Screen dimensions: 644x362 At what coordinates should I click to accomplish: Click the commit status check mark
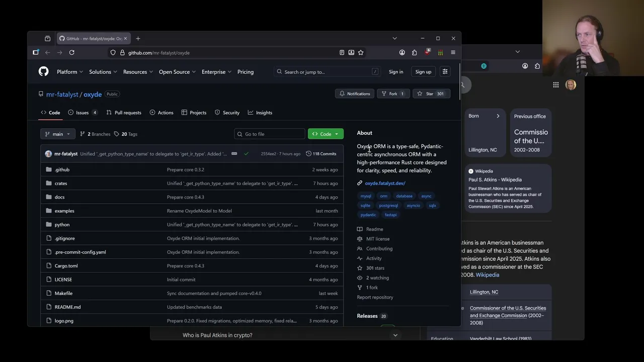coord(246,154)
